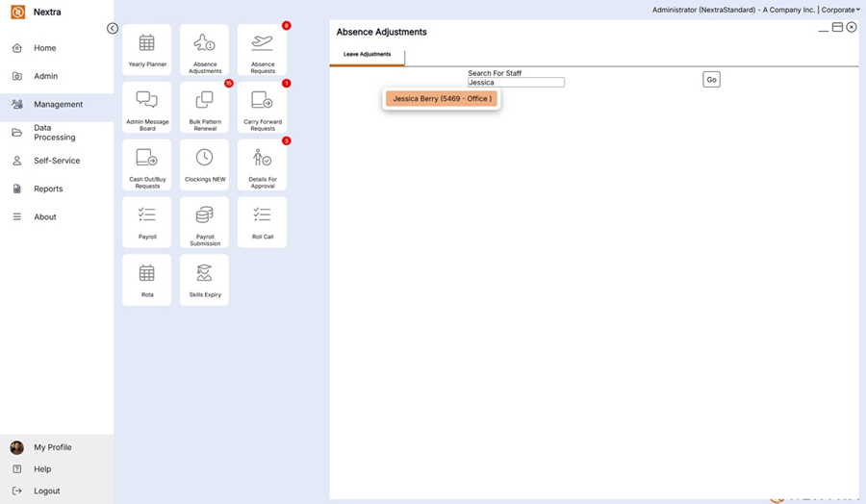Switch to the Leave Adjustments tab
866x504 pixels.
[368, 55]
